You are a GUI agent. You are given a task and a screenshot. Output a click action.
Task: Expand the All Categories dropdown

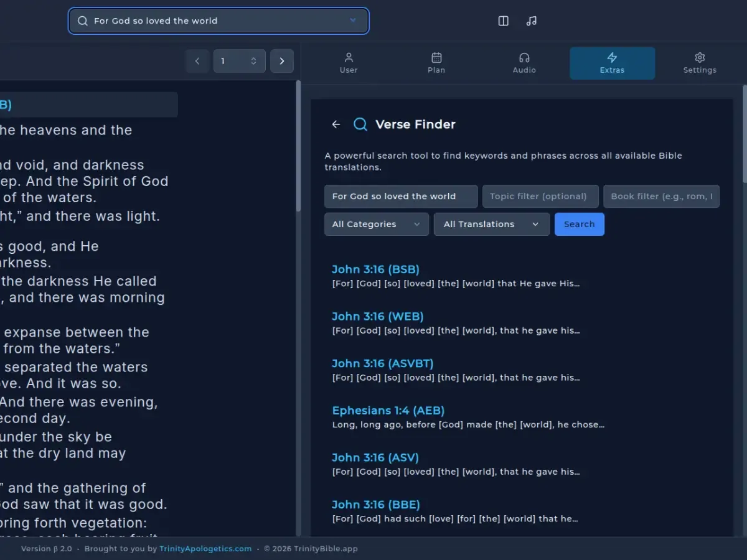(x=376, y=224)
